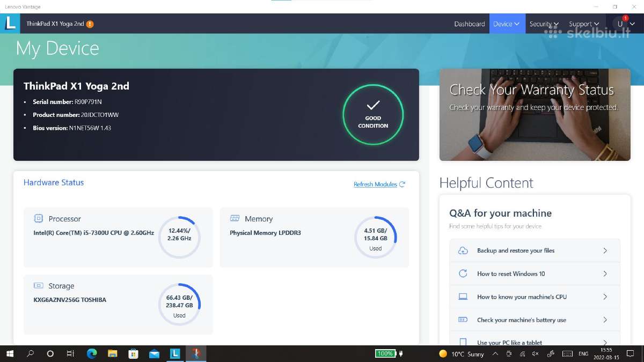Click the Storage drive icon

click(38, 286)
